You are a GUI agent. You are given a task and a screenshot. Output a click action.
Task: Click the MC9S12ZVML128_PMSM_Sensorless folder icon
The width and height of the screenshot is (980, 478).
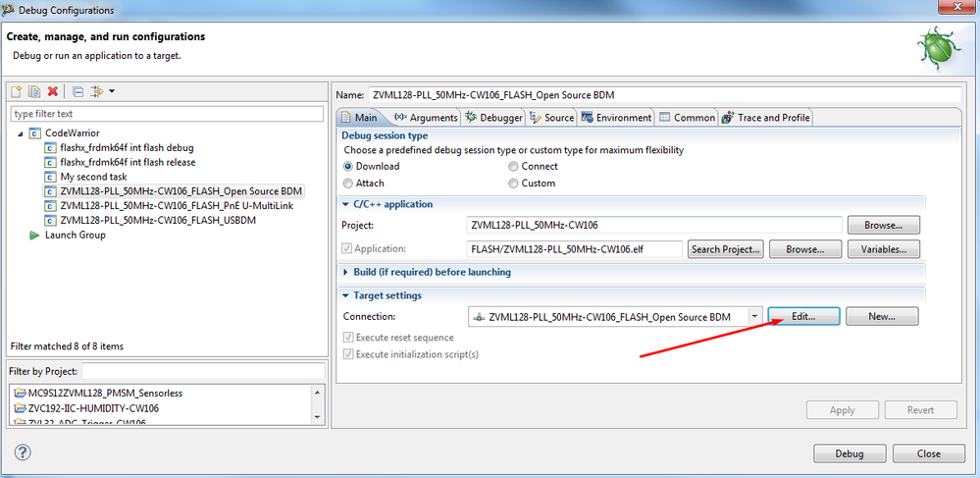pos(20,394)
